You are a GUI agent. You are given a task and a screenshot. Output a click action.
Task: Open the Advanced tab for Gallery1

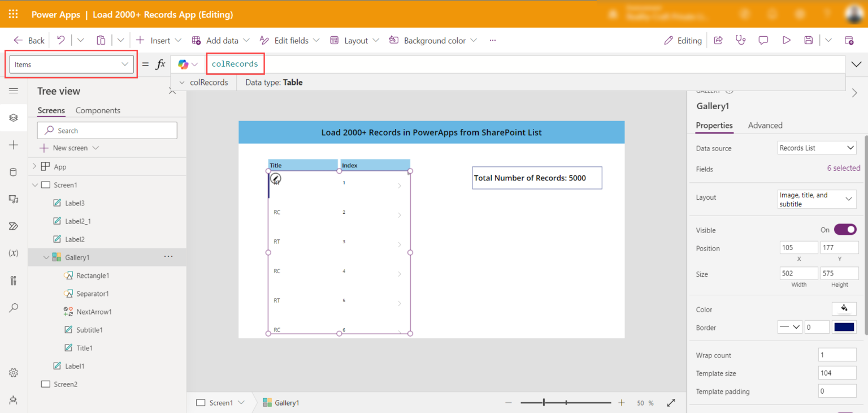(765, 125)
